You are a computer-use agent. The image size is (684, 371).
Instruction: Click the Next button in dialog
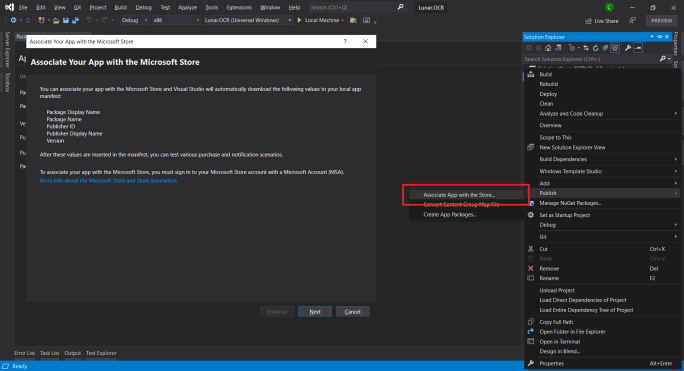pyautogui.click(x=315, y=312)
